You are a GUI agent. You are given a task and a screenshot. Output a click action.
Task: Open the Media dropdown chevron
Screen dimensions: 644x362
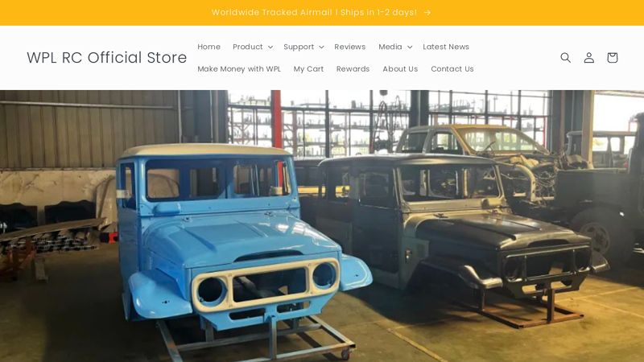pos(410,47)
